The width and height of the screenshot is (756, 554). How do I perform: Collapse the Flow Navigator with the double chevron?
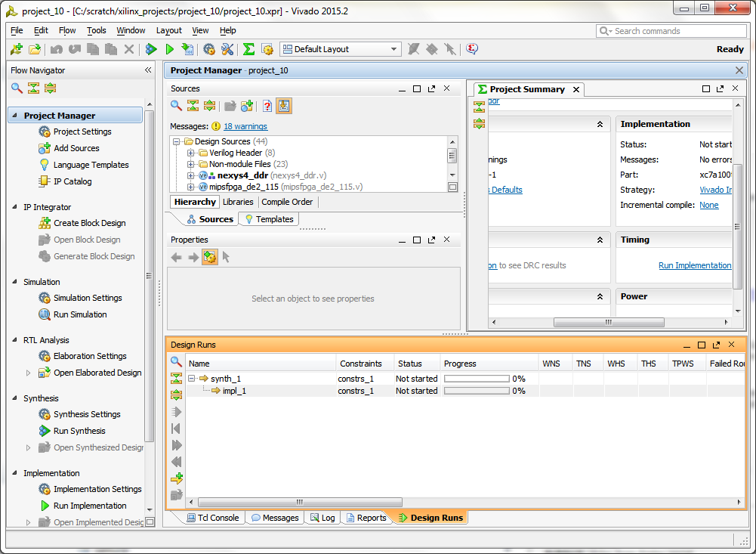pos(148,70)
